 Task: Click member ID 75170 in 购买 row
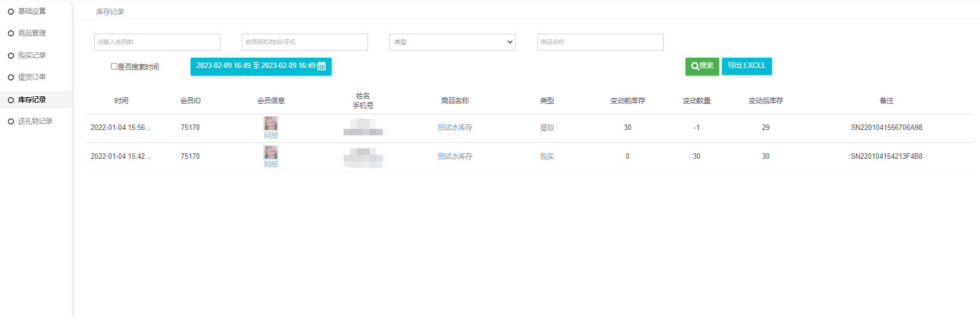coord(191,157)
